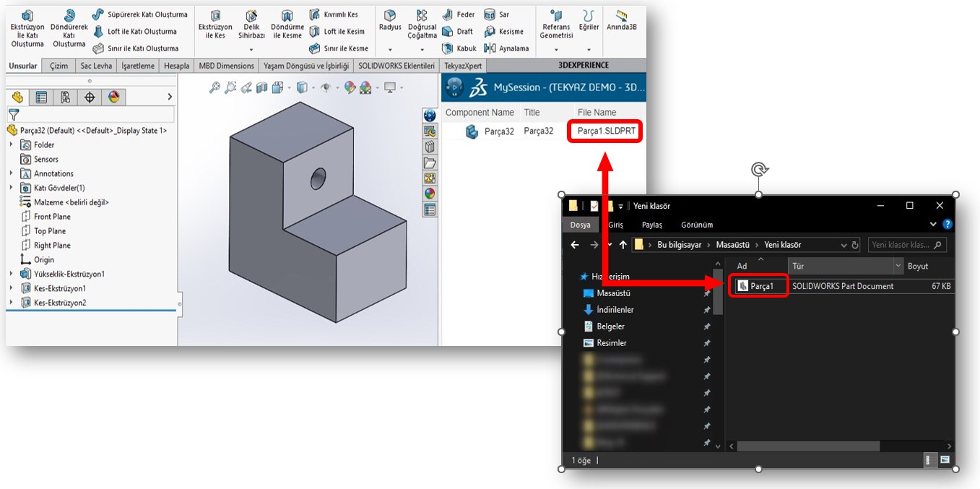Select Ekstrüzyon İle Katı Oluşturma tool
This screenshot has height=489, width=980.
tap(27, 29)
